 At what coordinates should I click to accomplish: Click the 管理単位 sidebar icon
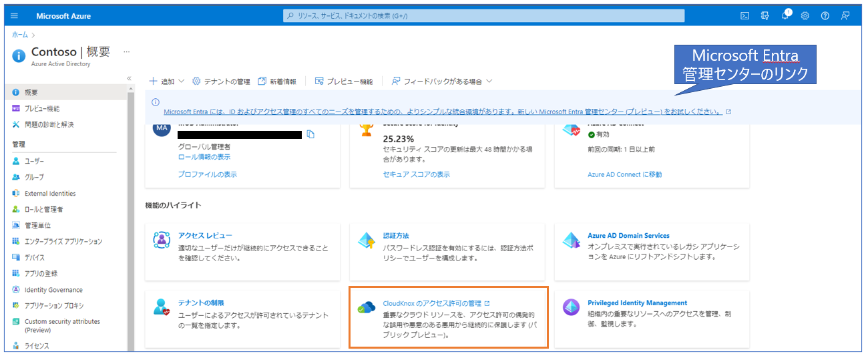16,225
